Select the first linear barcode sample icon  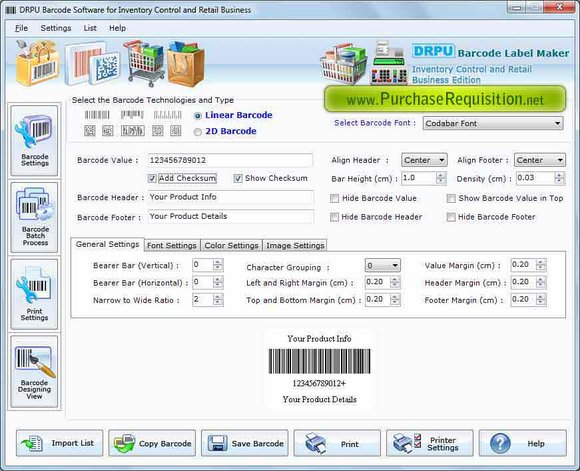[97, 115]
